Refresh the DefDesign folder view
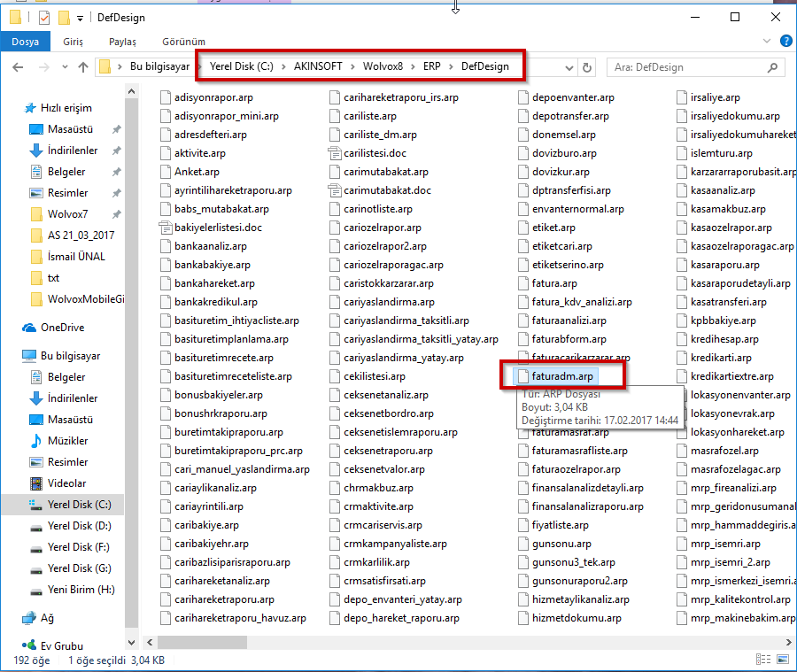 point(587,67)
